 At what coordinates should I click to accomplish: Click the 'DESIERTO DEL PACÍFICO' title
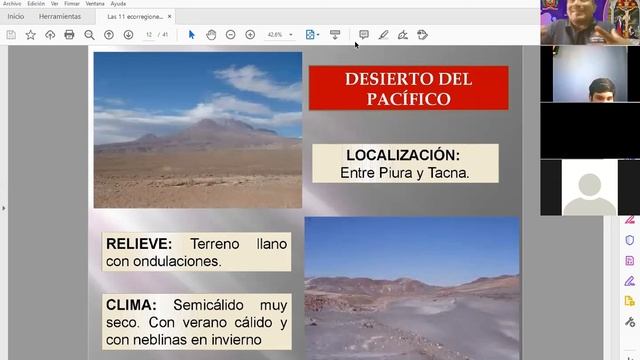[409, 88]
